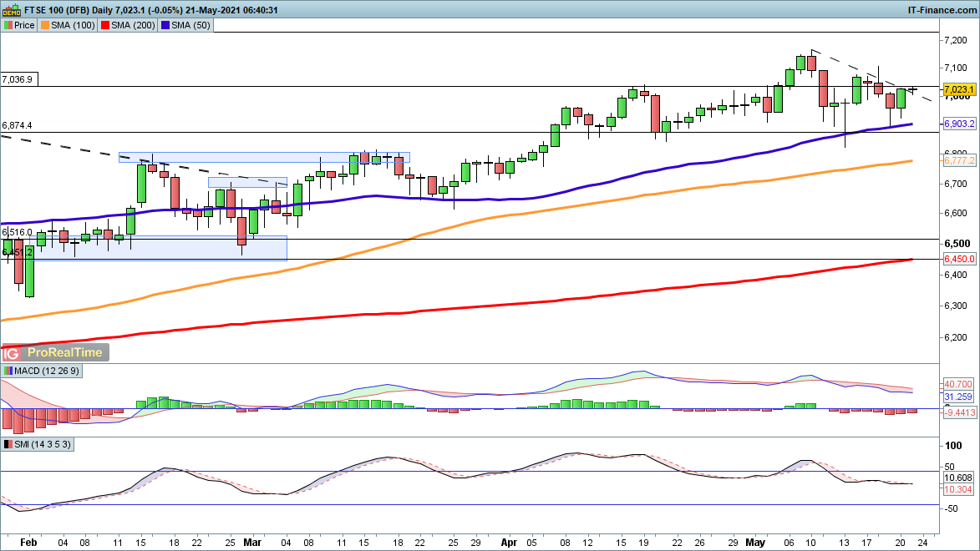
Task: Click the orange SMA (100) color swatch
Action: click(x=47, y=25)
